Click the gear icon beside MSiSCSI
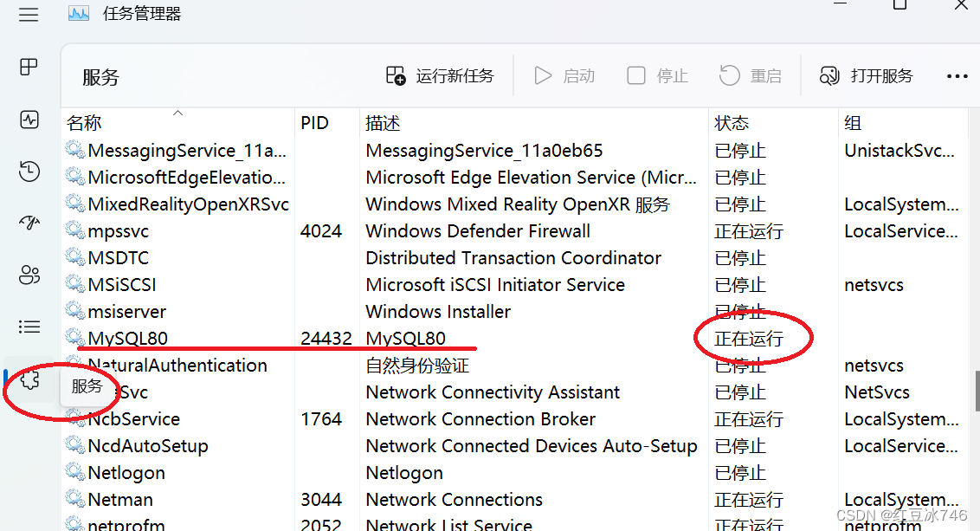Image resolution: width=980 pixels, height=531 pixels. click(75, 284)
